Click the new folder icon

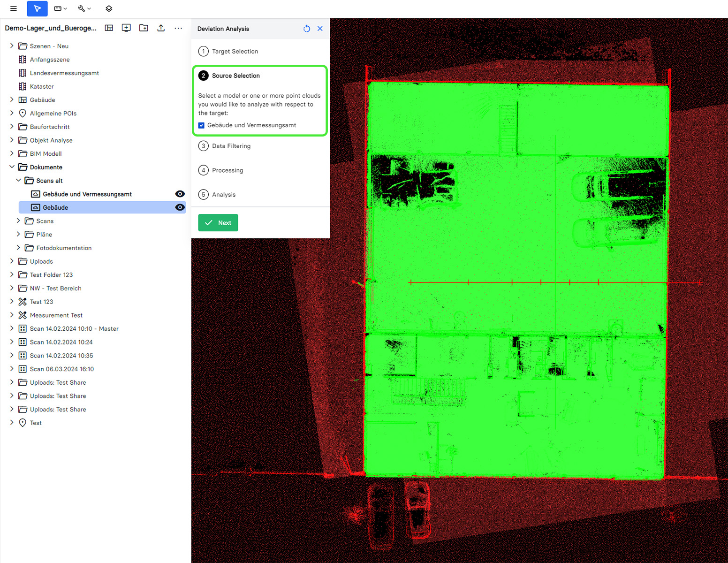coord(144,28)
